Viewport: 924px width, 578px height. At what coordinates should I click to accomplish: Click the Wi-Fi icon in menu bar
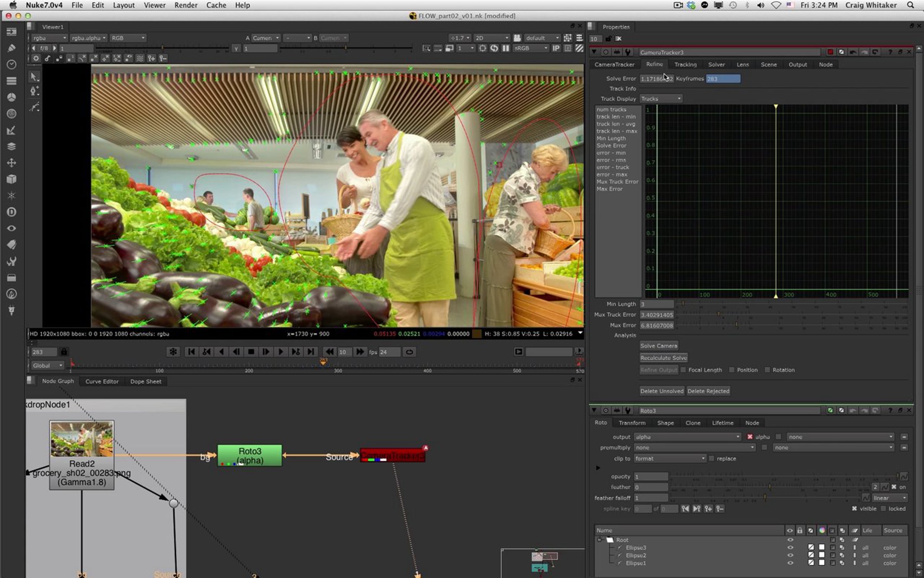point(776,5)
